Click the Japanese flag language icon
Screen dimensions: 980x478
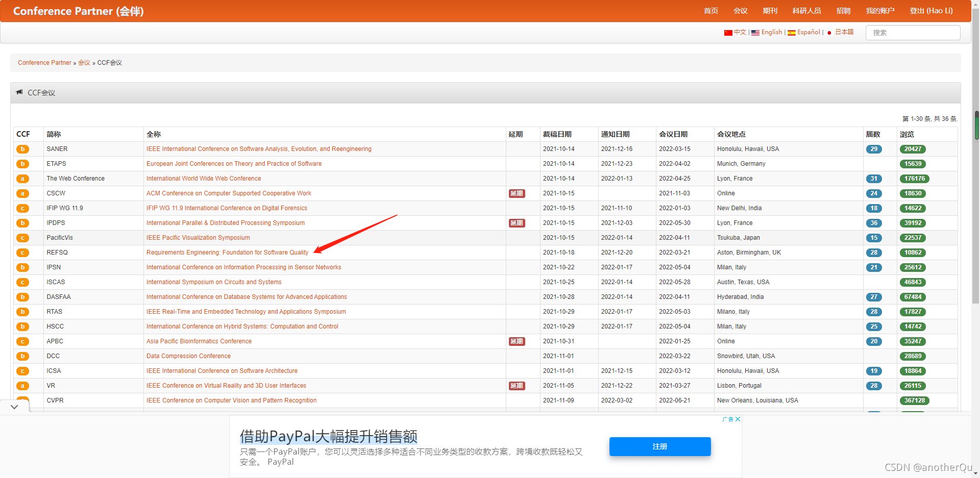829,33
